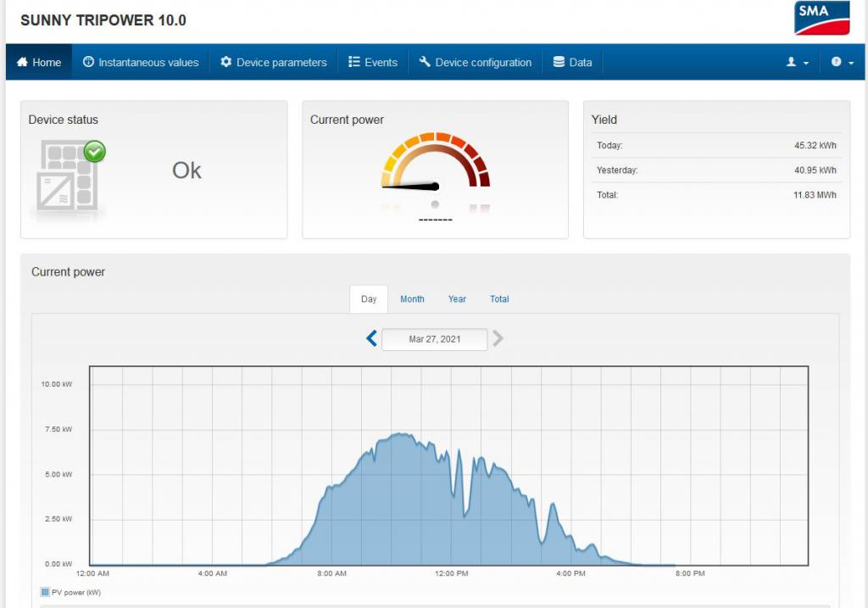Viewport: 868px width, 608px height.
Task: Go to previous day in chart
Action: coord(372,338)
